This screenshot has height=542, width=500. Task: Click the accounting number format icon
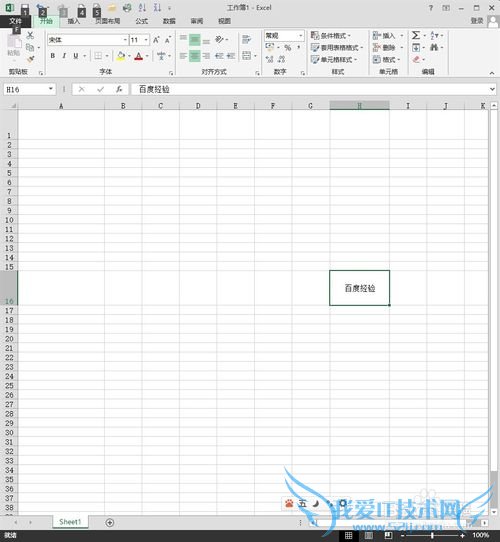pos(269,47)
